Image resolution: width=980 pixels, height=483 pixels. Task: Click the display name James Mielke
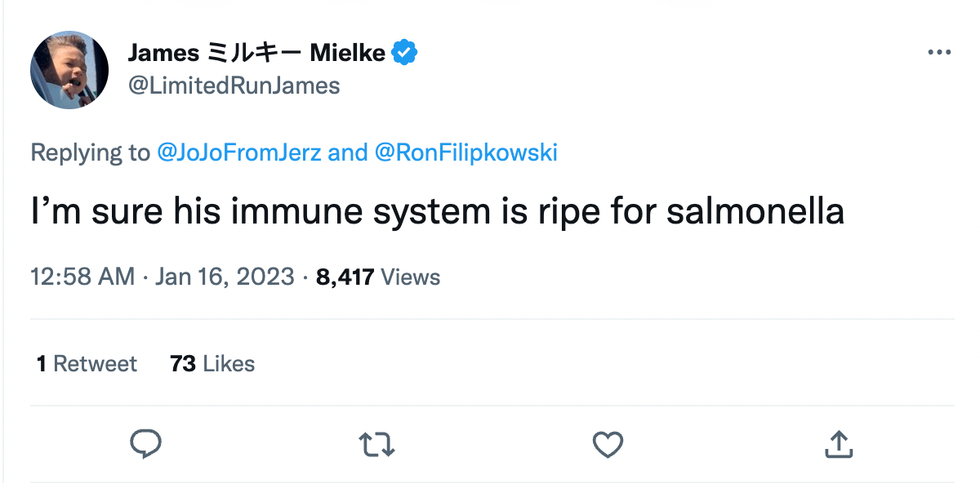(256, 53)
